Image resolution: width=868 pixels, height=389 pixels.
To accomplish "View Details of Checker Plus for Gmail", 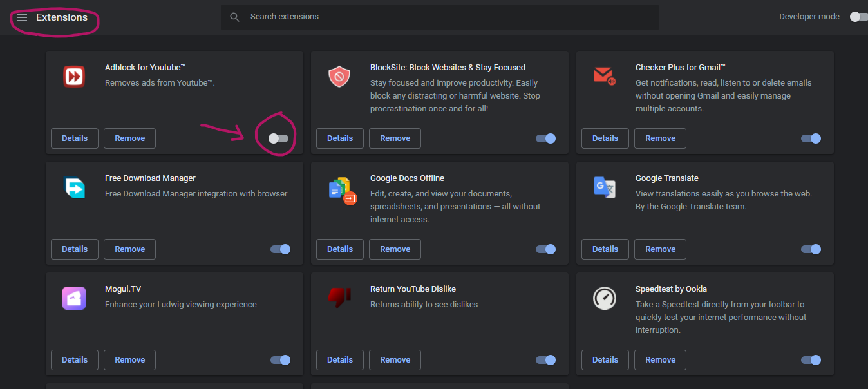I will tap(605, 138).
